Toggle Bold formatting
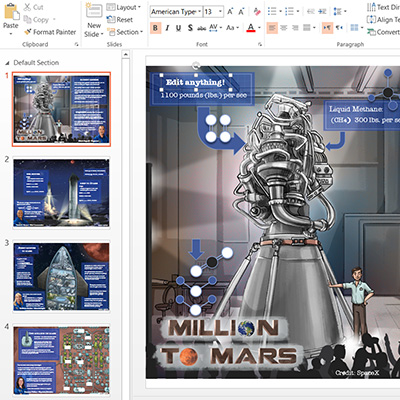Viewport: 400px width, 400px height. [155, 28]
